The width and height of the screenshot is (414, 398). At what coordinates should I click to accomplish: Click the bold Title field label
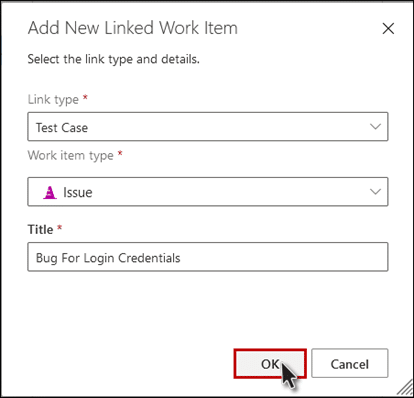[x=40, y=229]
